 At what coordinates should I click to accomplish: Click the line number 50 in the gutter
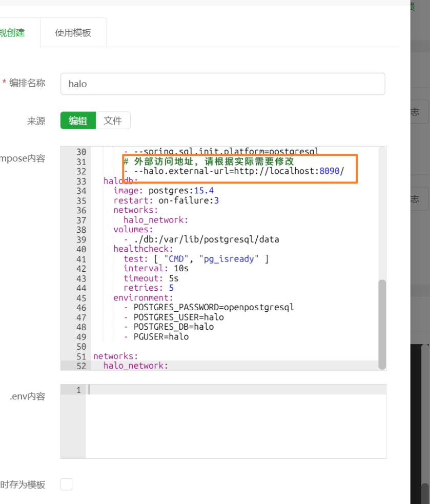tap(81, 347)
